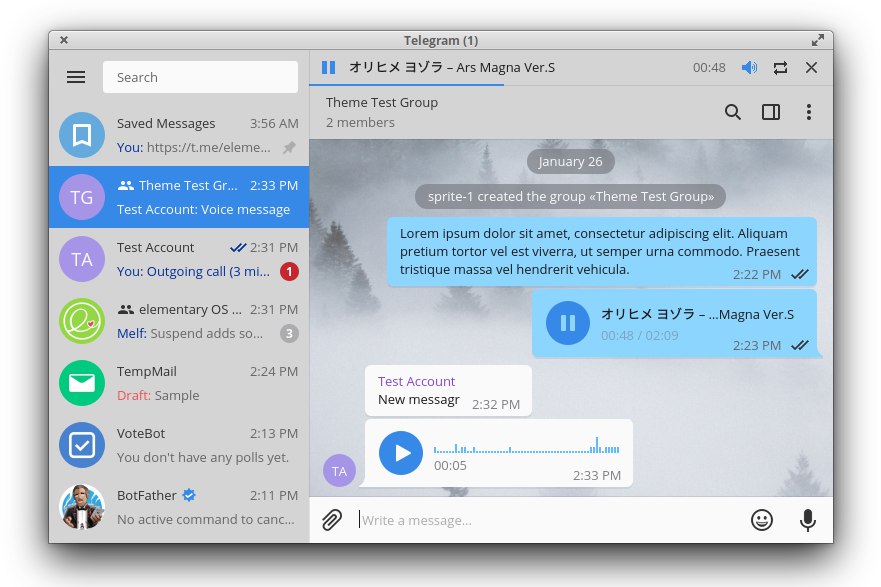Click the January 26 date badge
The width and height of the screenshot is (881, 587).
pyautogui.click(x=570, y=162)
